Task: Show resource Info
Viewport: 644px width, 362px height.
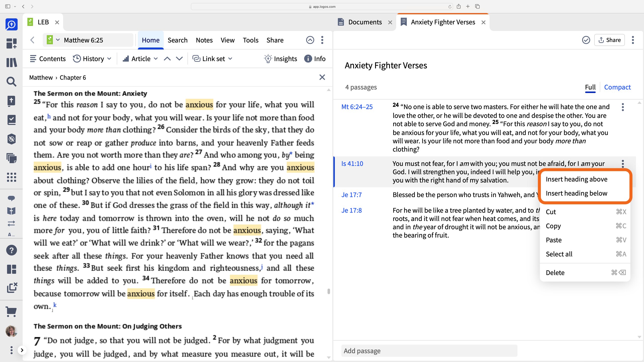Action: (x=315, y=59)
